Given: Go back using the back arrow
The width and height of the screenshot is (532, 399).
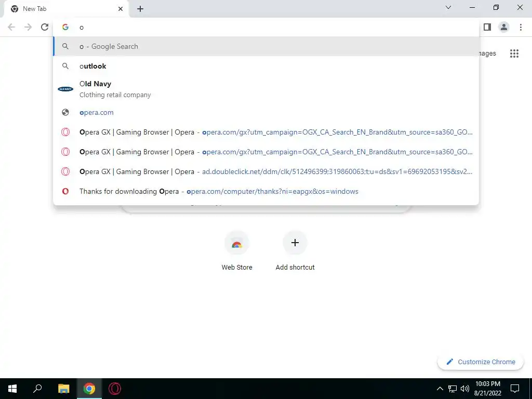Looking at the screenshot, I should coord(11,27).
